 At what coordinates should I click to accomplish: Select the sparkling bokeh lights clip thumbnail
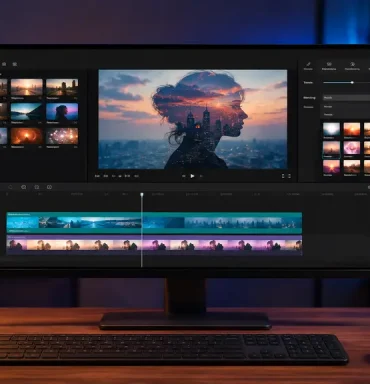(x=62, y=136)
